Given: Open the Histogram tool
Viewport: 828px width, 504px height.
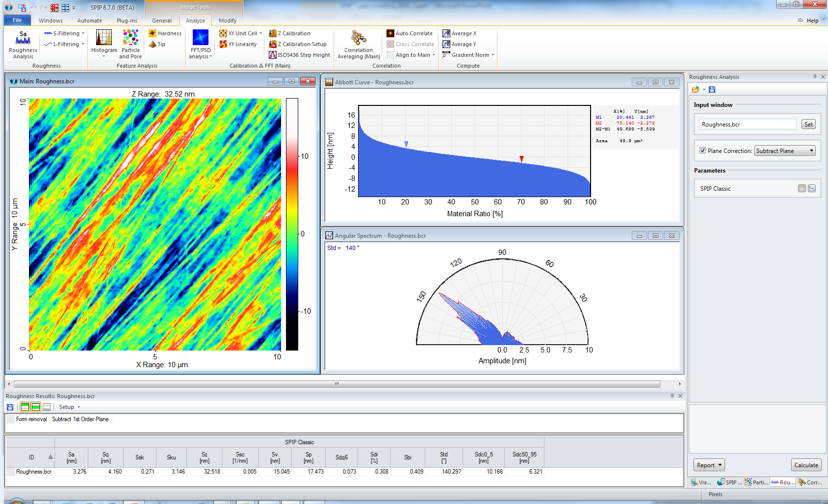Looking at the screenshot, I should (x=104, y=43).
